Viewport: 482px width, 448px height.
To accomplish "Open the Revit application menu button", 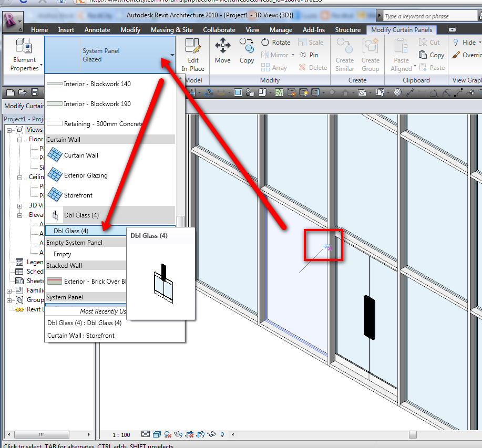I will (12, 21).
